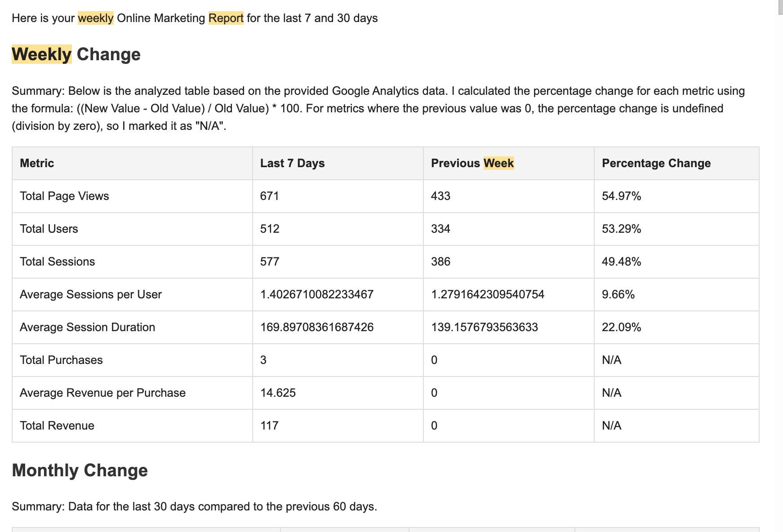Click the 22.09% session duration change
This screenshot has width=783, height=532.
(621, 327)
